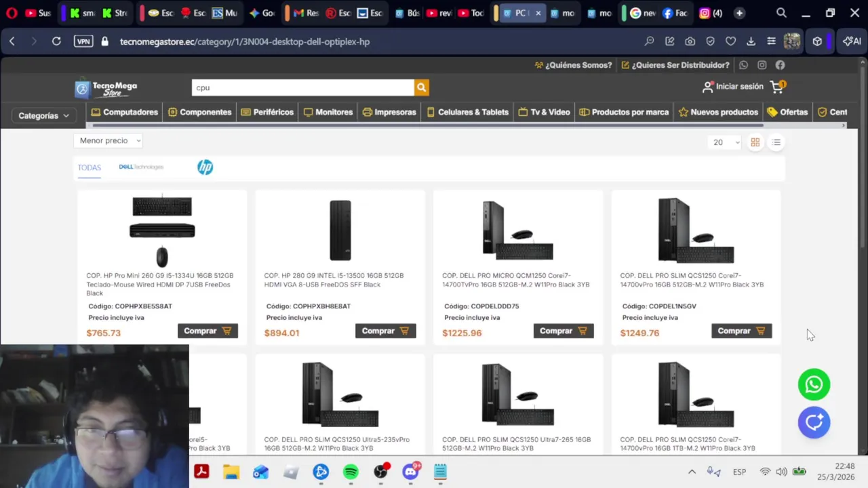The image size is (868, 488).
Task: Open the ESP language indicator in taskbar
Action: (x=739, y=472)
